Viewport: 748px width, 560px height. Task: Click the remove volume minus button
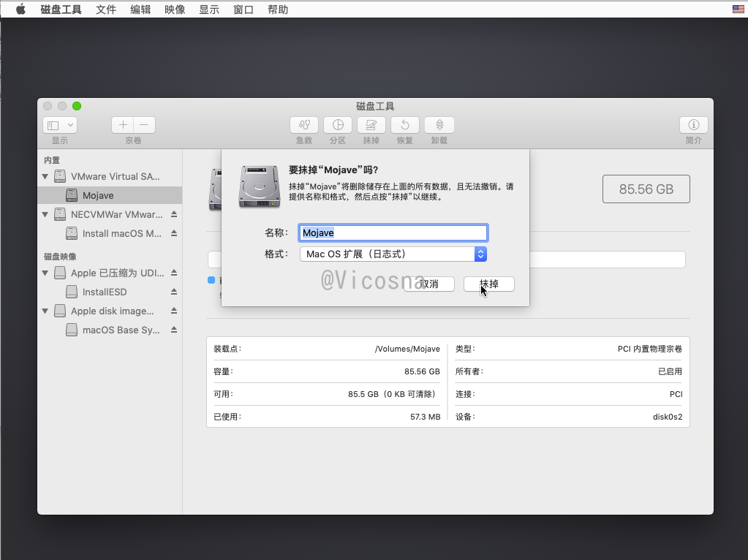(x=144, y=125)
